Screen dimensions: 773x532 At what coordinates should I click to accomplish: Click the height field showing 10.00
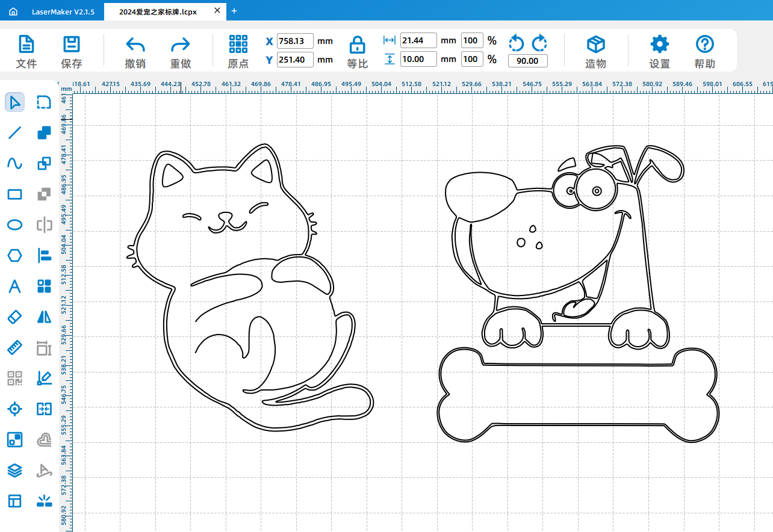tap(418, 59)
